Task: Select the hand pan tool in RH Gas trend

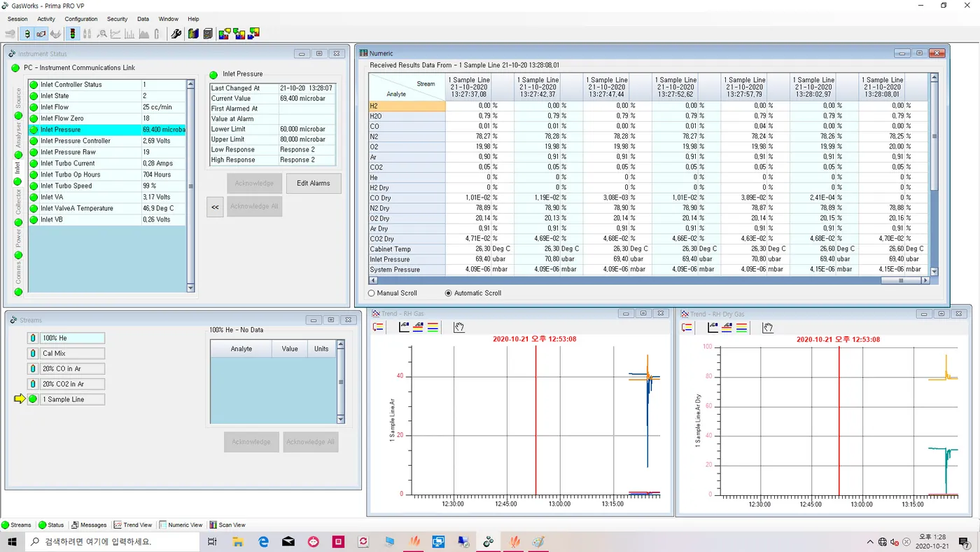Action: click(x=459, y=327)
